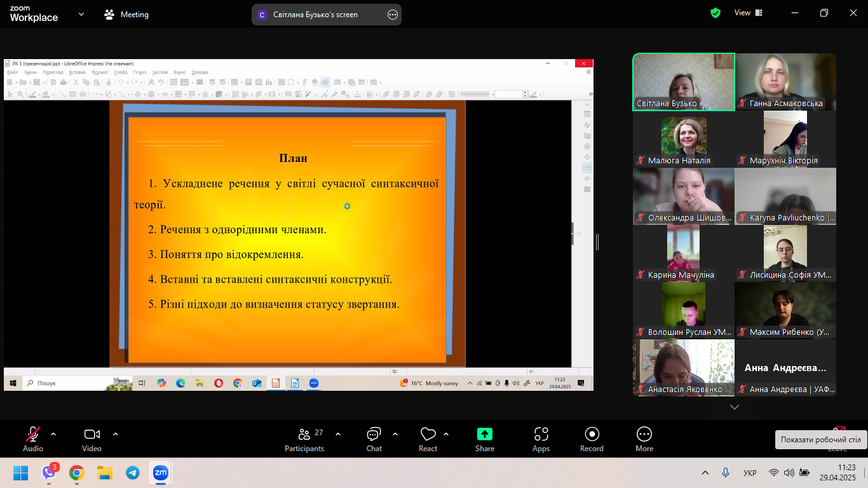Open the View layout menu
Viewport: 868px width, 488px height.
(x=748, y=13)
